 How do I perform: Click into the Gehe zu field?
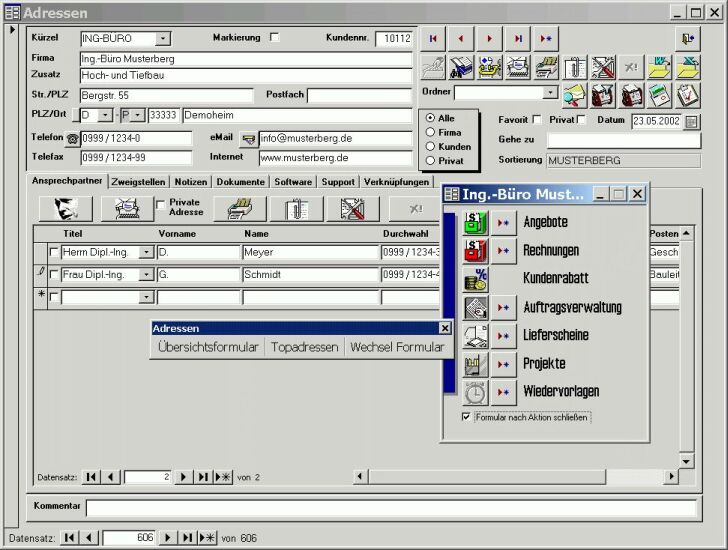[622, 140]
